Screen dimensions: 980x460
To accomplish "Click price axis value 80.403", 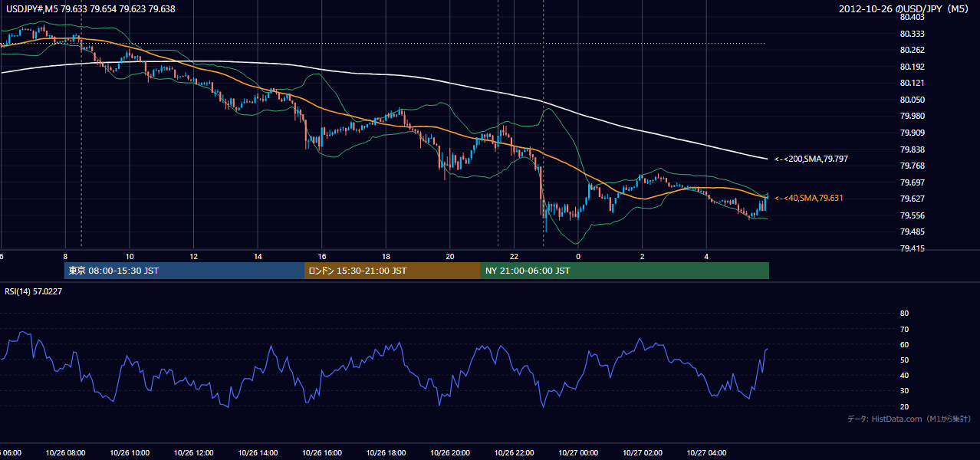I will pos(913,17).
